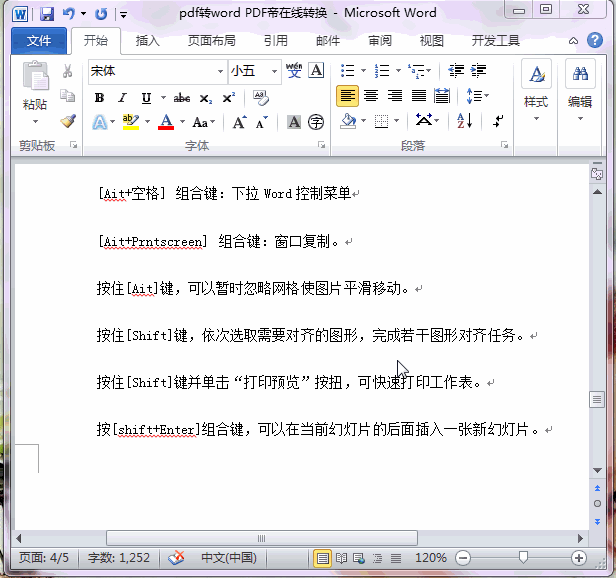Select browse object circle button
Viewport: 616px width, 578px height.
[597, 503]
